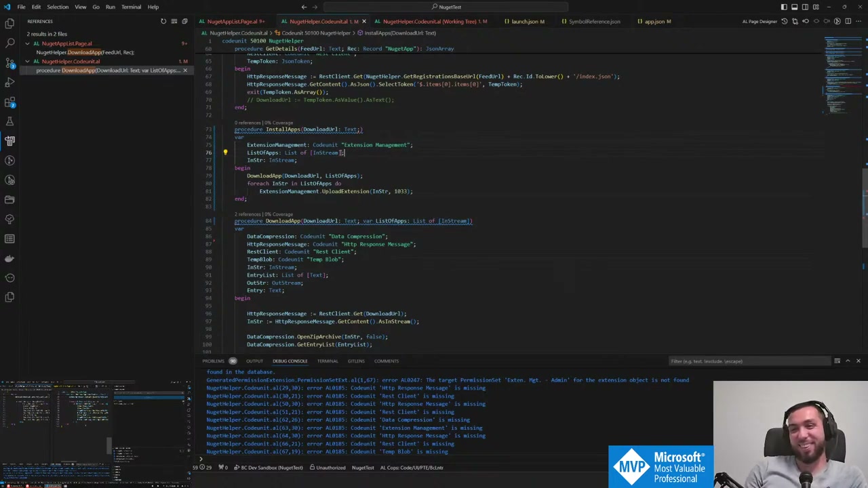Select the Search icon in activity bar

9,44
